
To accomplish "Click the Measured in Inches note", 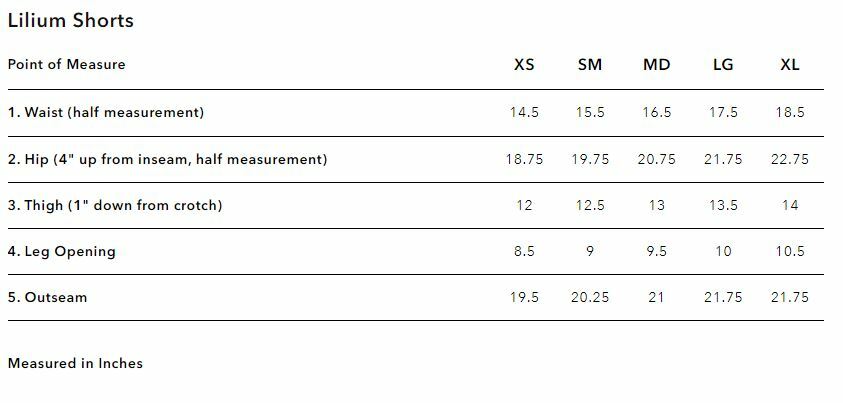I will [75, 363].
